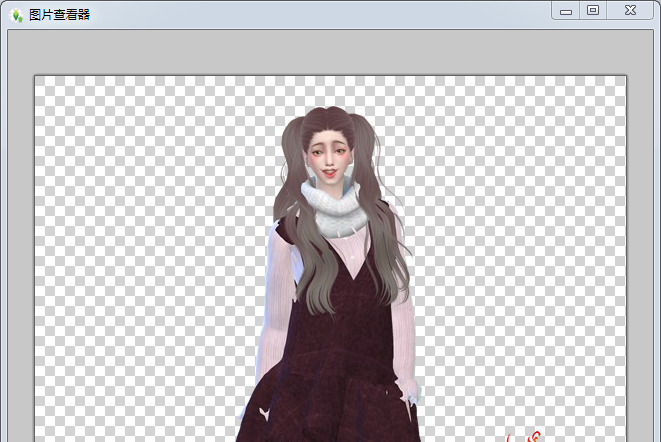Close the 图片查看器 window
Viewport: 661px width, 442px height.
[x=630, y=10]
